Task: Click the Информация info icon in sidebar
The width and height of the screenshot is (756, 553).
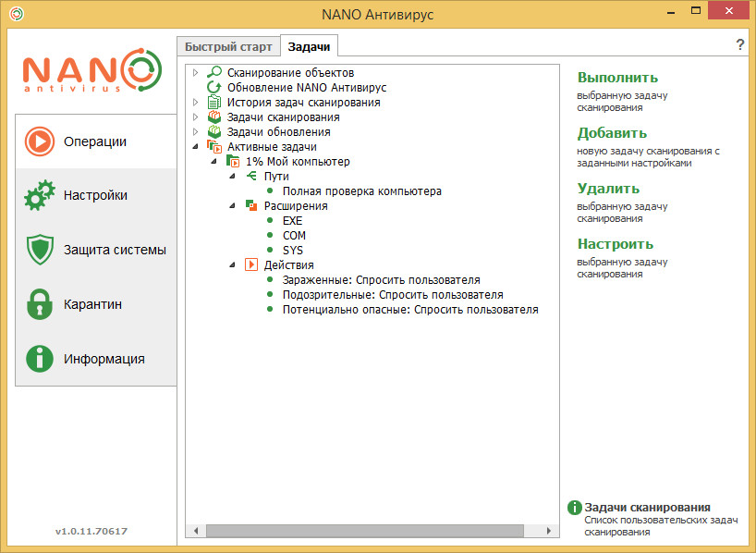Action: 40,359
